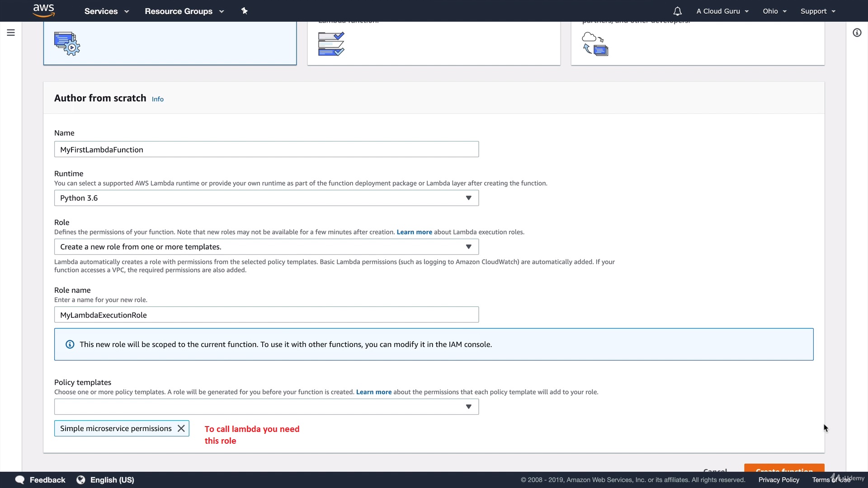
Task: Expand the Policy templates dropdown
Action: (468, 407)
